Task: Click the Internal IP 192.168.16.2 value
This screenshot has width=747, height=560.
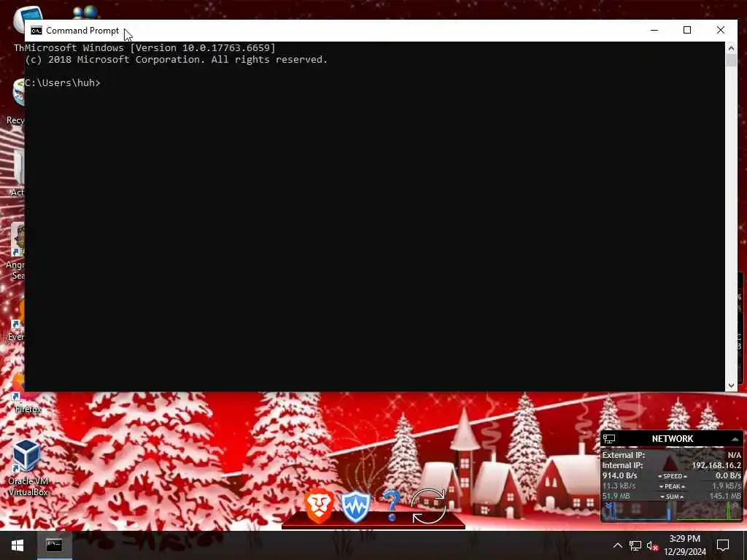Action: (716, 465)
